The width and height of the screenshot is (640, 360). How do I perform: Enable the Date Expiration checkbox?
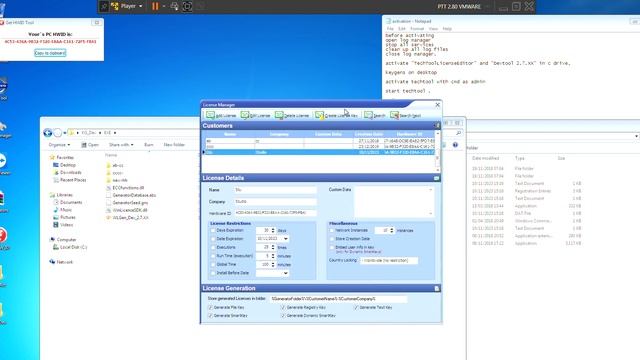(x=213, y=239)
